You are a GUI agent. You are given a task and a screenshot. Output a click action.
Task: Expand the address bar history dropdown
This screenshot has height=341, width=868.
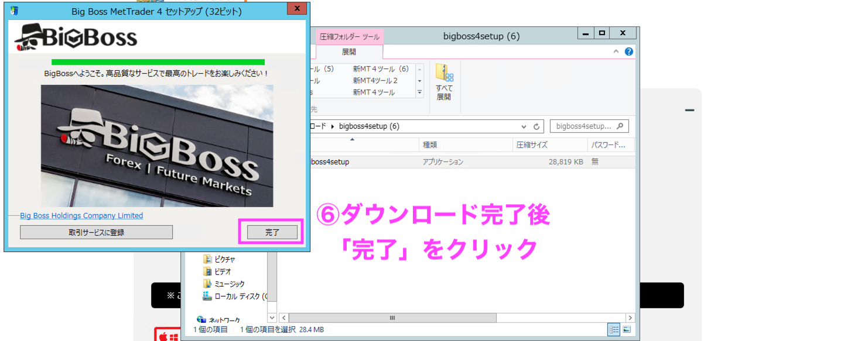pos(524,126)
